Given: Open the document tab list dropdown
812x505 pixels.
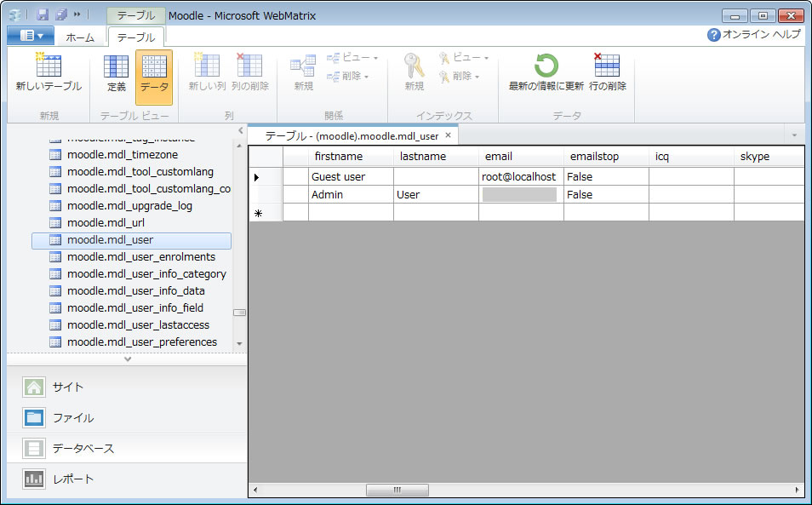Looking at the screenshot, I should click(x=793, y=135).
